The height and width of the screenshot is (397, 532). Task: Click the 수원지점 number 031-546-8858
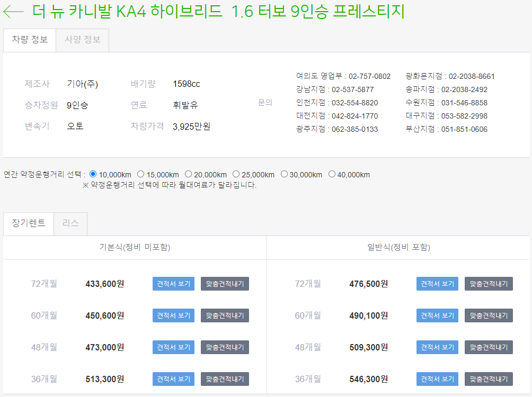coord(464,103)
